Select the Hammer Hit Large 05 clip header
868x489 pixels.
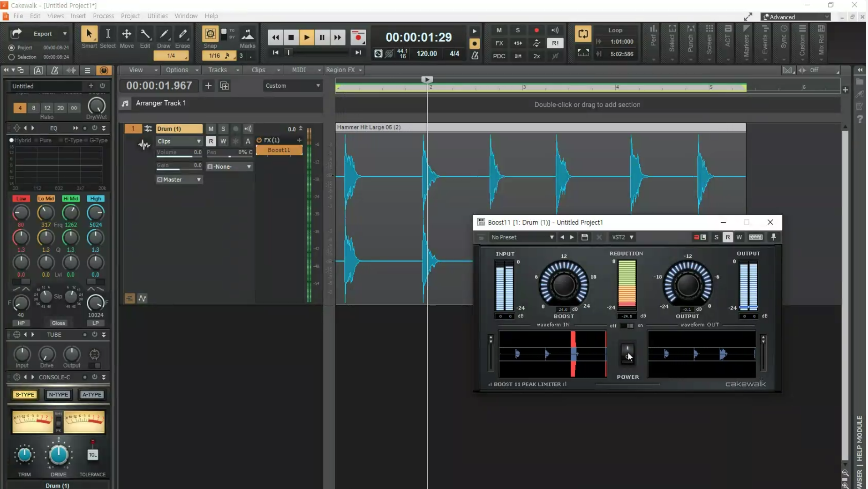540,128
